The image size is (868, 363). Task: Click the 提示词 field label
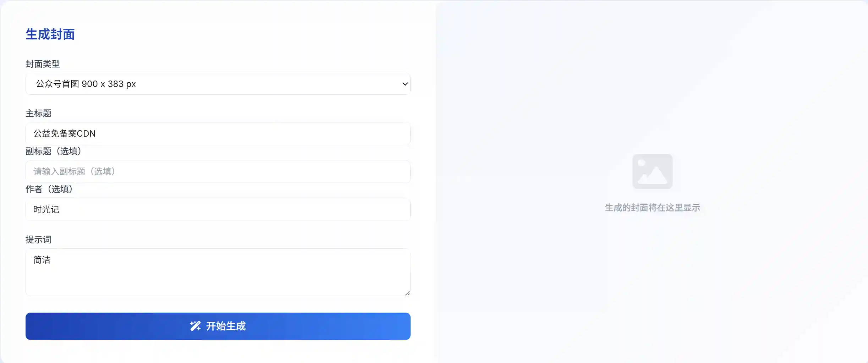pos(38,240)
